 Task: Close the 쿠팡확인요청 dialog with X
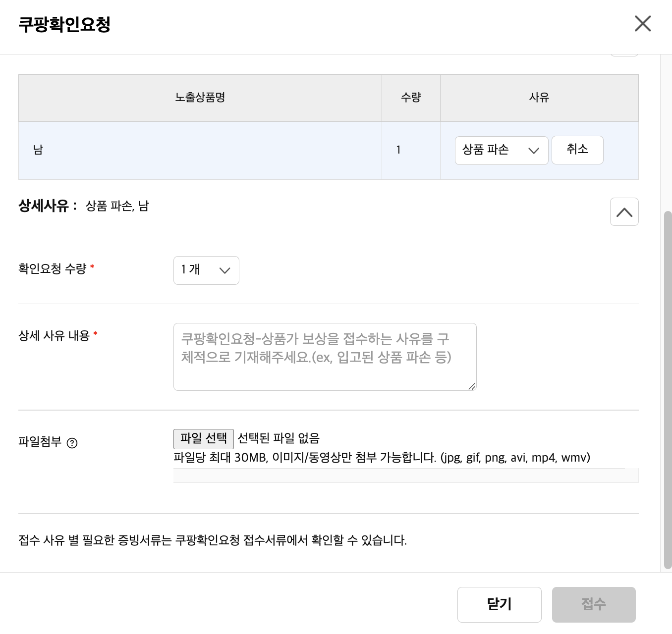click(643, 23)
